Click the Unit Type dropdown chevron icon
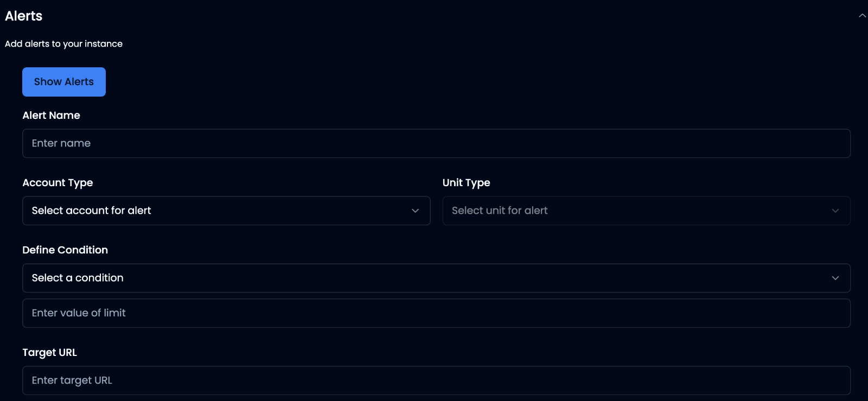 pyautogui.click(x=835, y=211)
